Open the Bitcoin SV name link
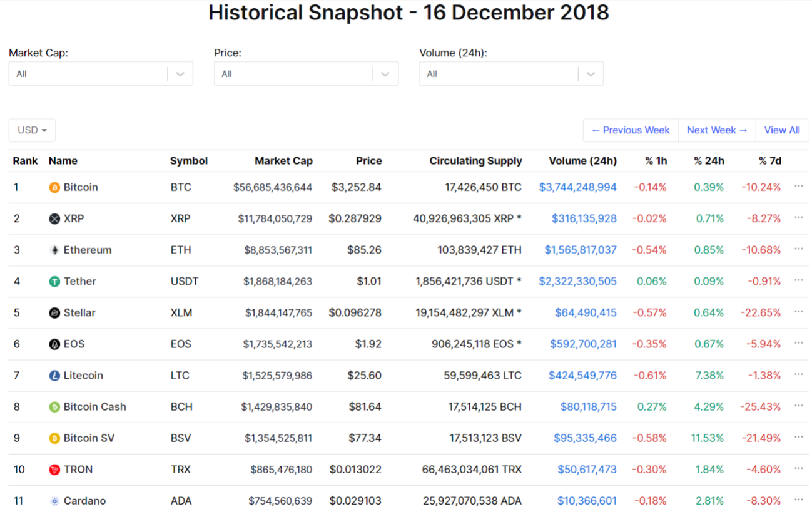Screen dimensions: 812x514 [x=89, y=438]
